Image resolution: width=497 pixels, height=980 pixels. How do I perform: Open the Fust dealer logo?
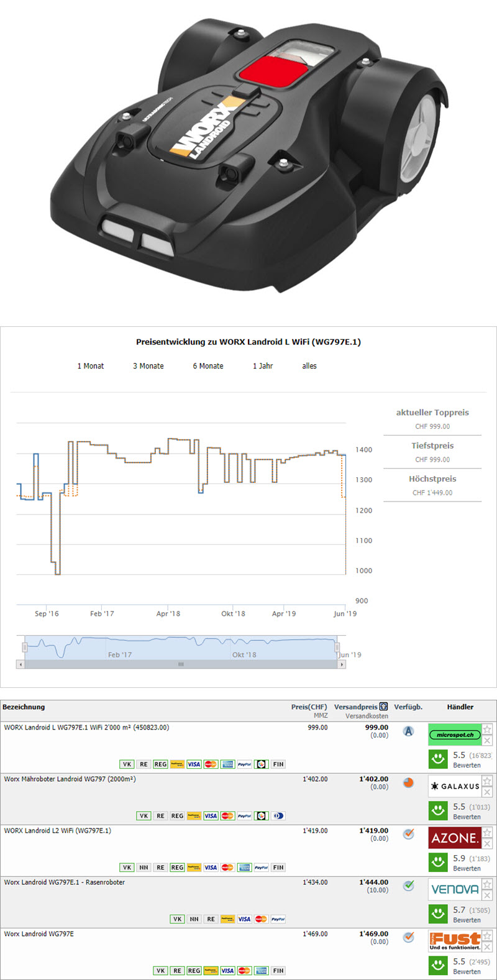coord(455,940)
